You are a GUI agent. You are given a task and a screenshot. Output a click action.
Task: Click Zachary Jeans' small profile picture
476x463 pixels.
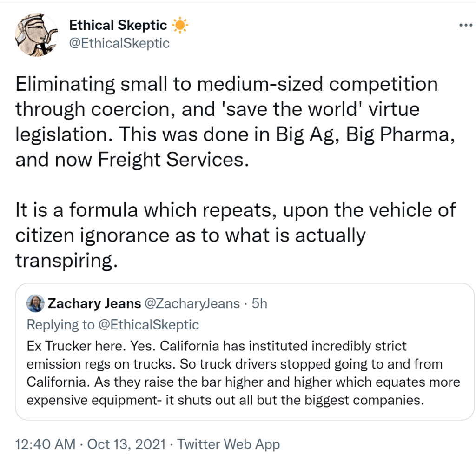[x=36, y=304]
